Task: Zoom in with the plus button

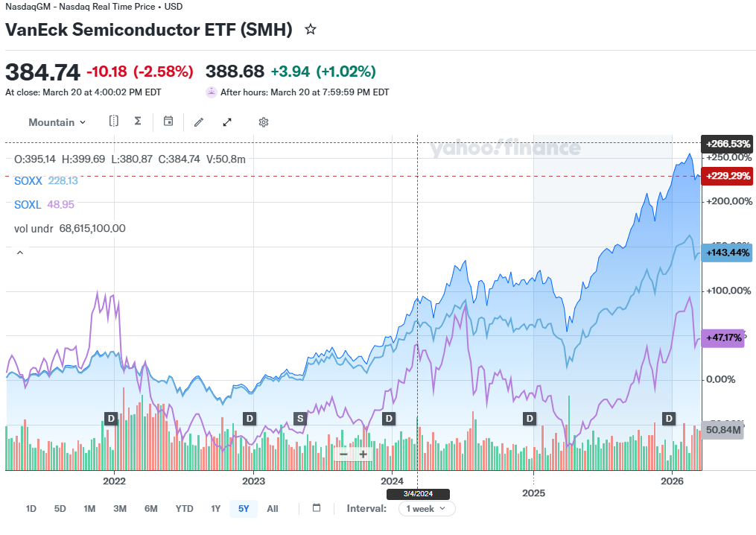Action: (363, 454)
